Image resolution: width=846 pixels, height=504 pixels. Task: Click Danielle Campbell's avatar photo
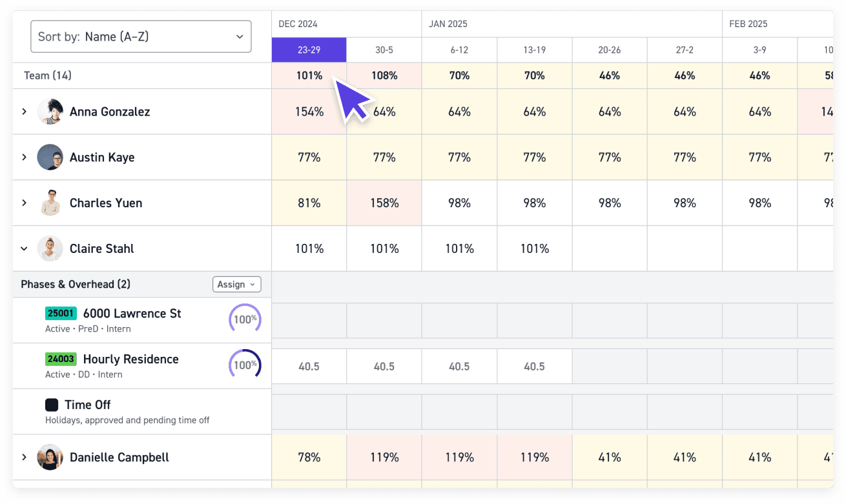tap(50, 457)
